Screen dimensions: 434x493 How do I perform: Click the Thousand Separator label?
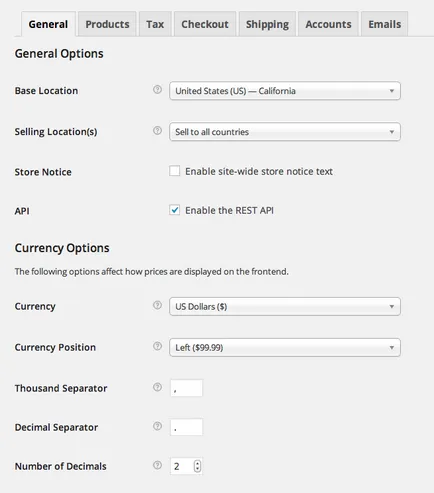[x=61, y=388]
